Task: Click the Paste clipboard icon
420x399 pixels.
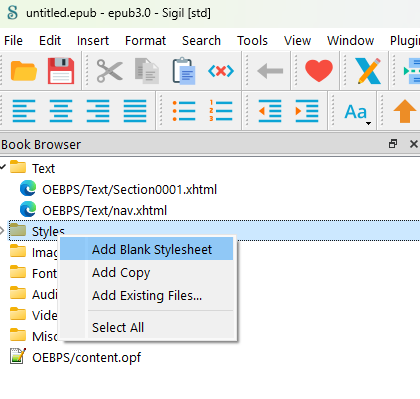Action: (184, 71)
